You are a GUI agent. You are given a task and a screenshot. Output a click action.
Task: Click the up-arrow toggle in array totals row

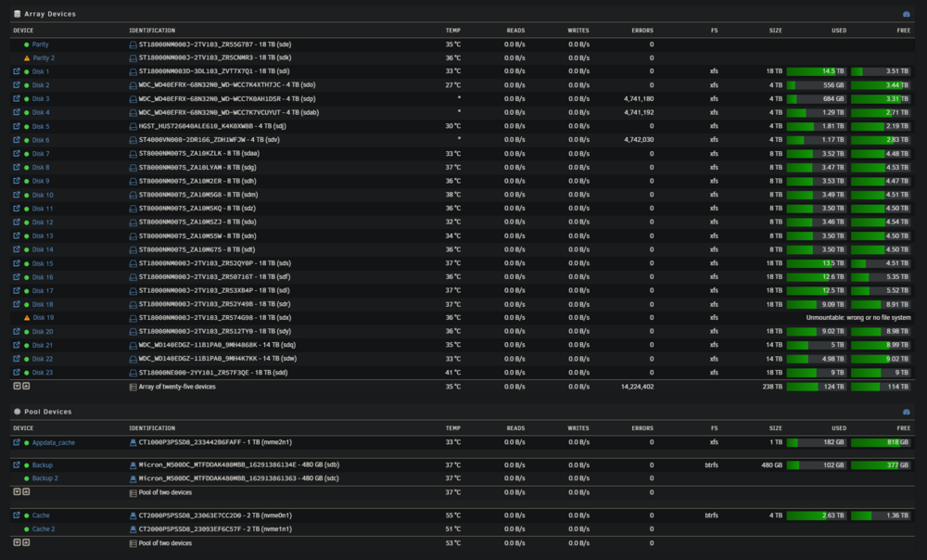pyautogui.click(x=26, y=386)
